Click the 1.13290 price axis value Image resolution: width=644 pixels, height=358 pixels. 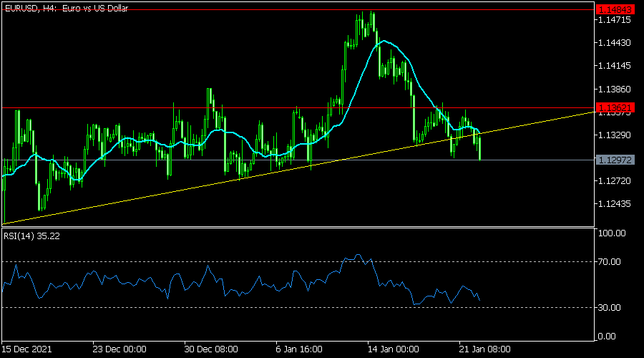coord(615,135)
